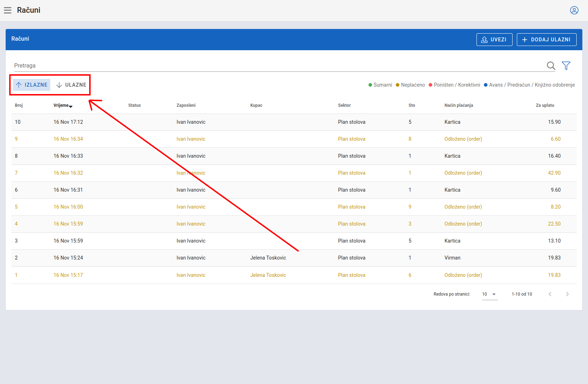588x384 pixels.
Task: Click orange Neplaćeno legend dot
Action: click(x=398, y=85)
